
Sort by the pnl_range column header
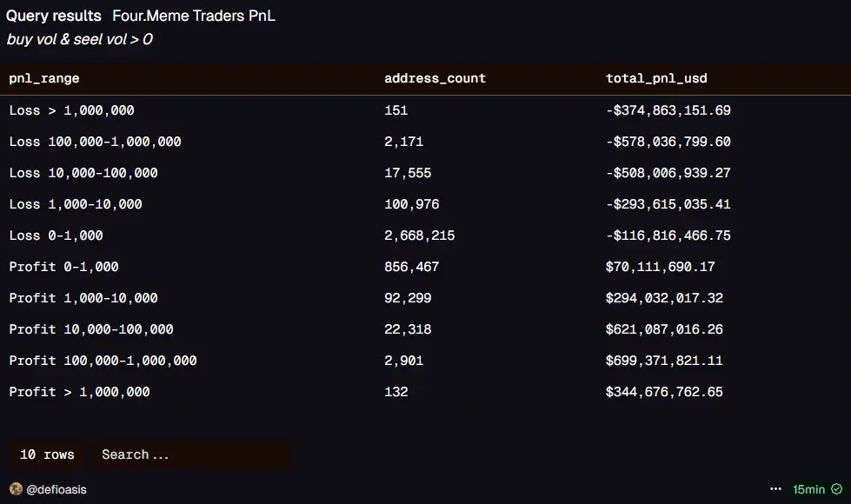pos(44,78)
